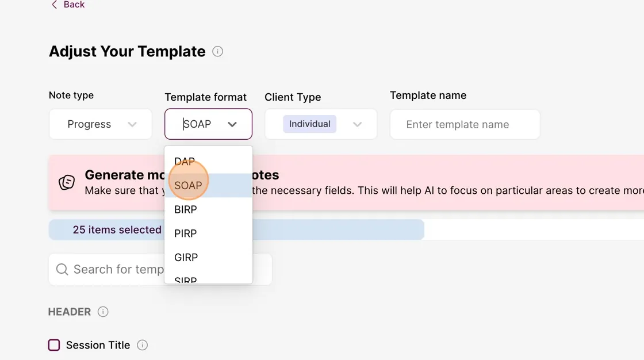Choose GIRP from the format list
644x360 pixels.
point(208,257)
